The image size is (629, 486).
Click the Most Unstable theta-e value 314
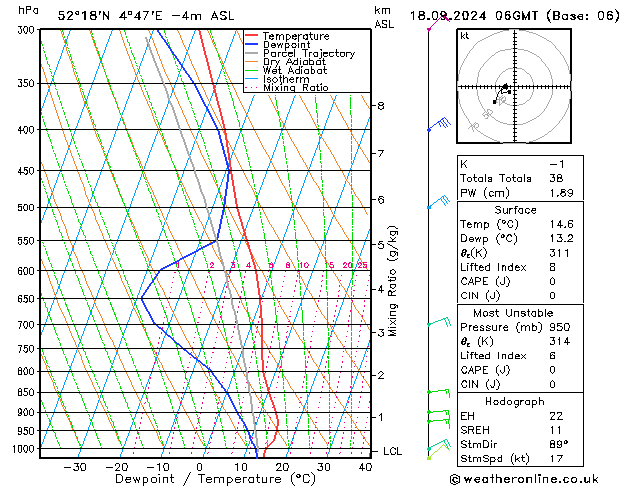tap(560, 342)
